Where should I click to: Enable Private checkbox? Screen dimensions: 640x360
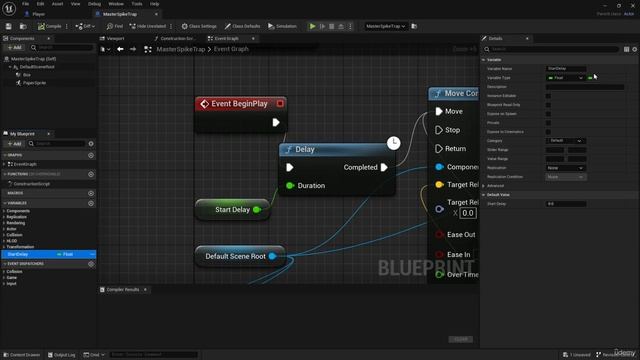pos(548,123)
